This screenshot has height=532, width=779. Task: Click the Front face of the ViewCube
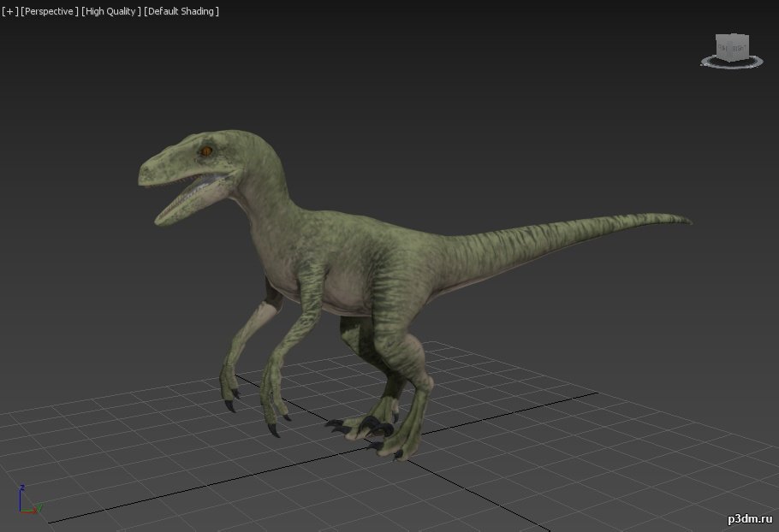(723, 49)
